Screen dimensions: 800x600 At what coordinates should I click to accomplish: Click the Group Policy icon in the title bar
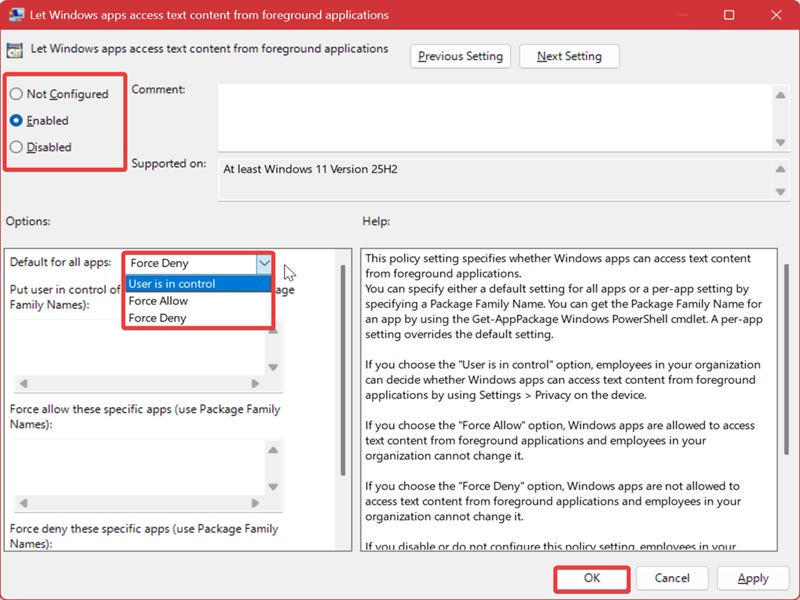tap(16, 14)
